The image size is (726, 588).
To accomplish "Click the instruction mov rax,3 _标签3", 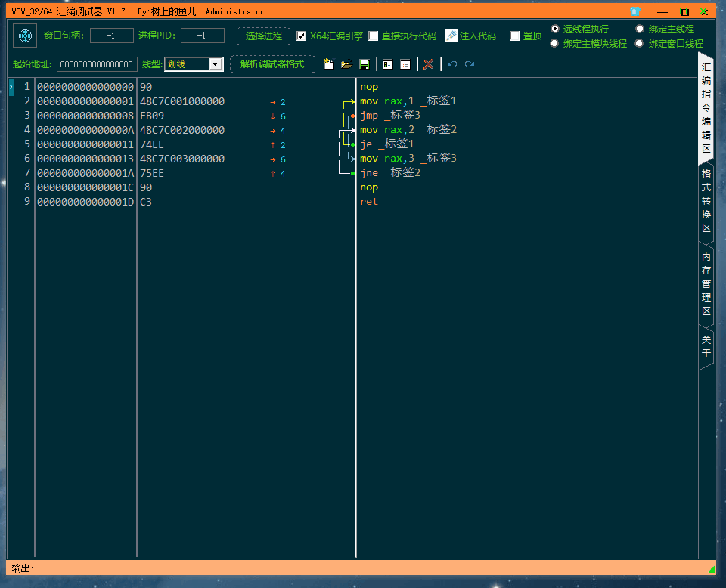I will [x=408, y=158].
